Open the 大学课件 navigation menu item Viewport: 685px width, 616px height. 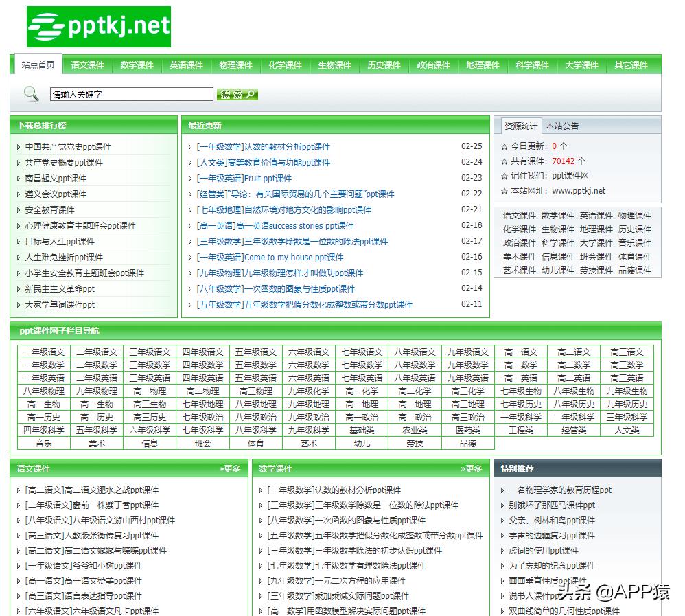(581, 65)
